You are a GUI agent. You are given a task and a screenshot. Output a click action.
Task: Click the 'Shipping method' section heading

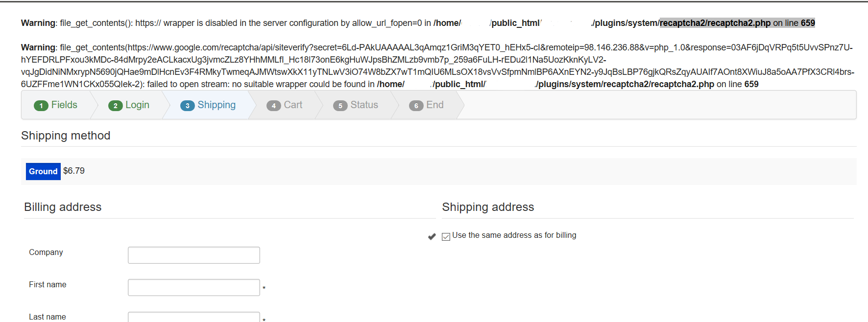pos(66,136)
